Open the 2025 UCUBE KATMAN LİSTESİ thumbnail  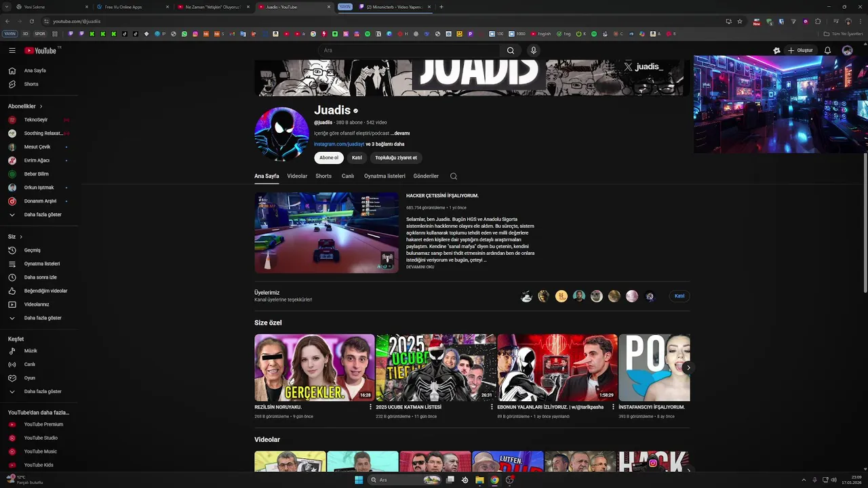[x=436, y=367]
